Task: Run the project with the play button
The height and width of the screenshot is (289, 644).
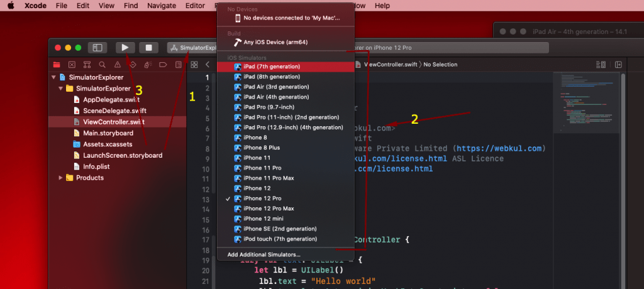Action: click(x=125, y=48)
